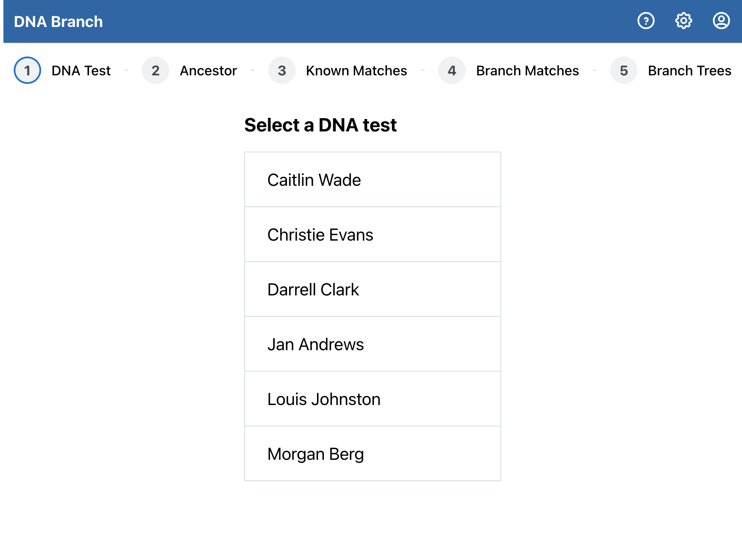
Task: Open the Known Matches step
Action: [x=356, y=71]
